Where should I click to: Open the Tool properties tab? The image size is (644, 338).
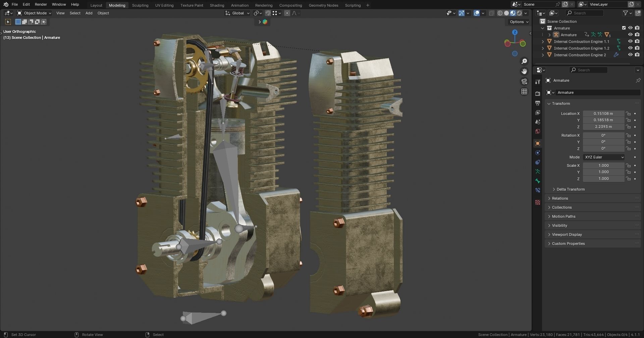(x=538, y=82)
